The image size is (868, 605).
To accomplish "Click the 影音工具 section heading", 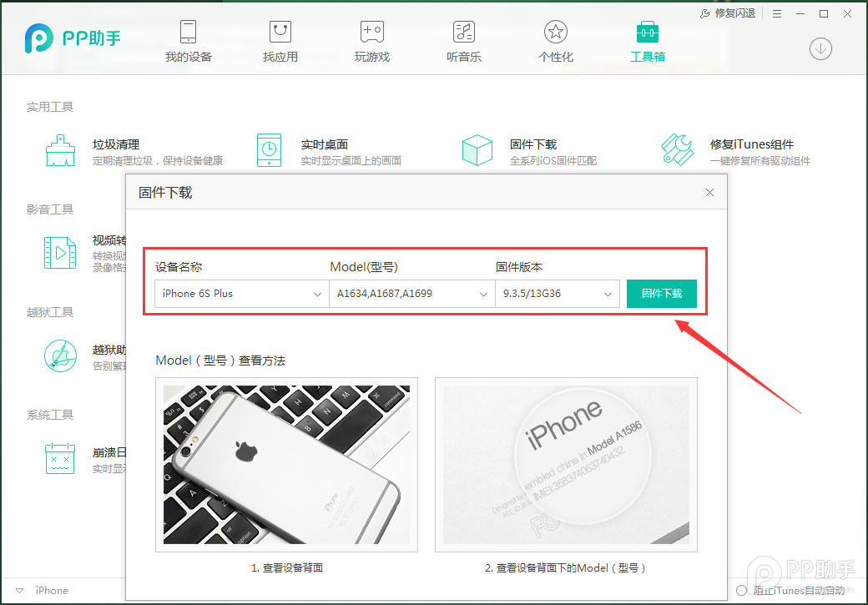I will (x=50, y=209).
